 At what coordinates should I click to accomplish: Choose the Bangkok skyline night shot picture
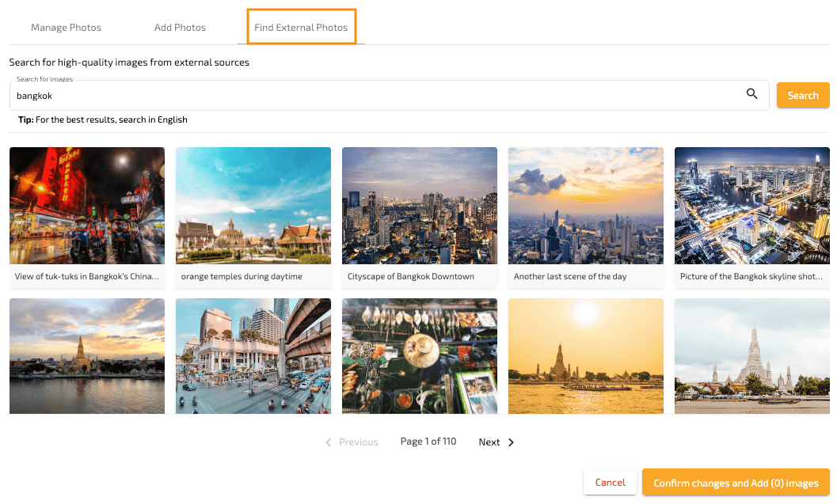pos(752,206)
